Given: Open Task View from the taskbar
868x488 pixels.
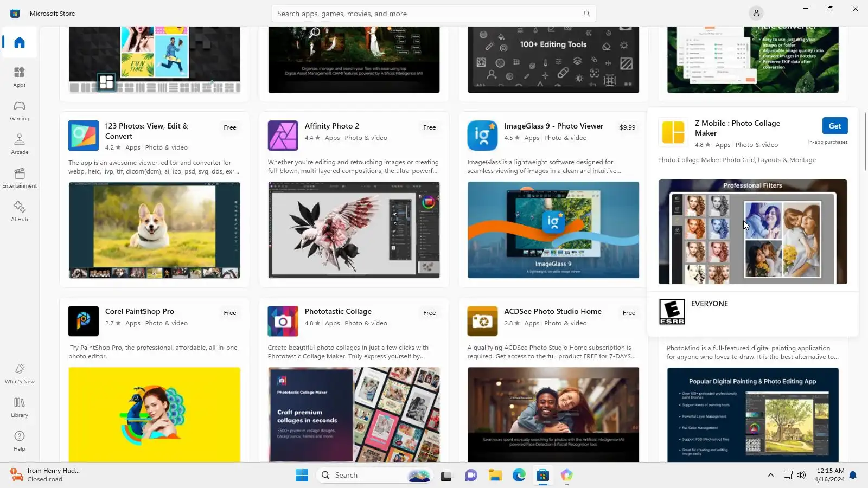Looking at the screenshot, I should tap(446, 476).
